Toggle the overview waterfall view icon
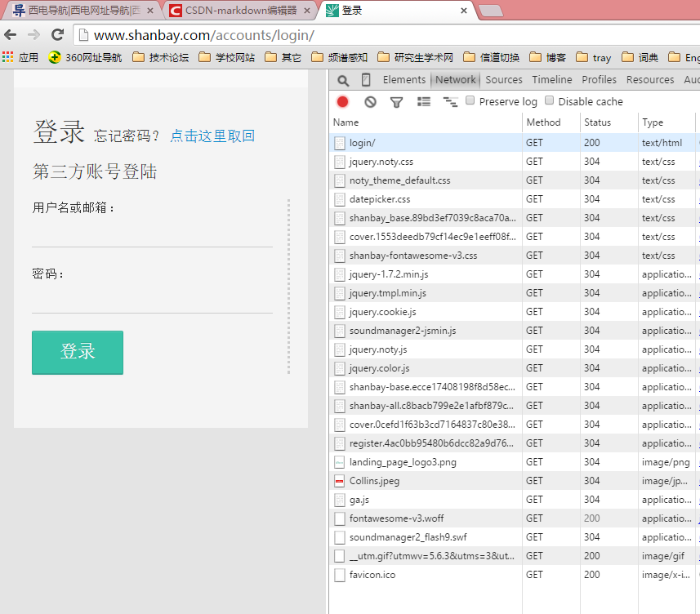Viewport: 700px width, 614px height. click(x=450, y=102)
